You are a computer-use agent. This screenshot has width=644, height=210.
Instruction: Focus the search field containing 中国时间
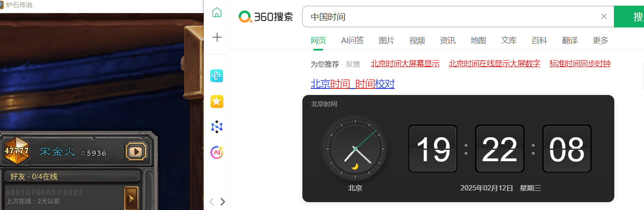pos(458,17)
